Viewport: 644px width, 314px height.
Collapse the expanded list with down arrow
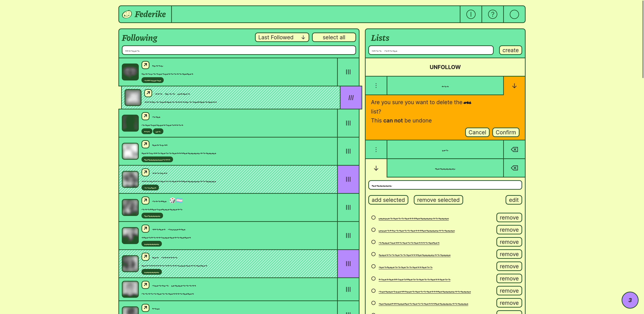(376, 168)
